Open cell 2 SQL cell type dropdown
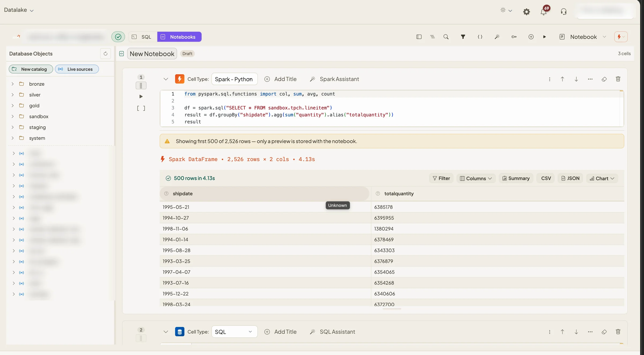 pos(234,332)
